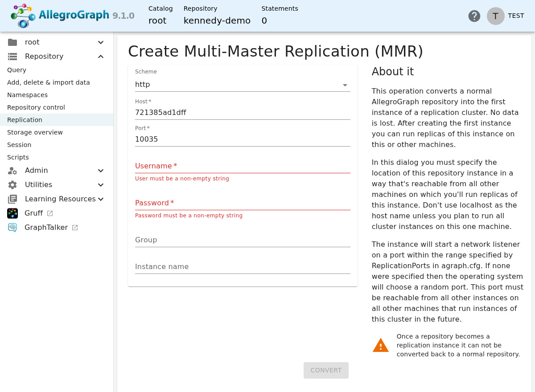
Task: Click the Utilities label in sidebar
Action: (38, 185)
